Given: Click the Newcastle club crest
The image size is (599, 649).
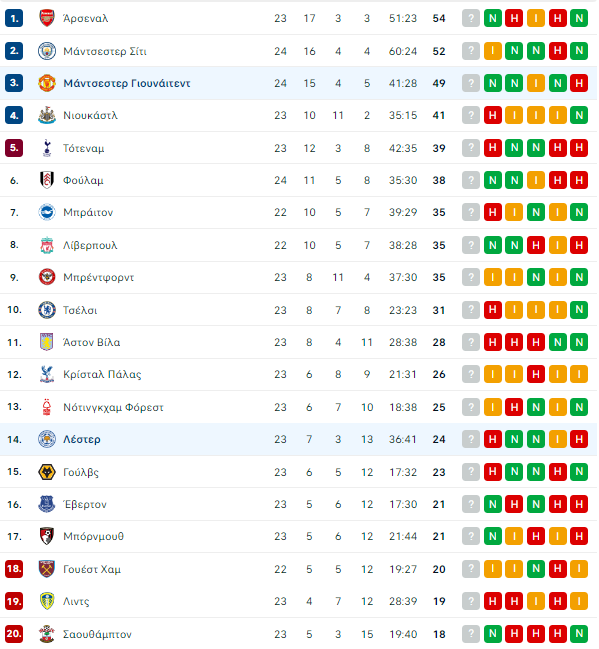Looking at the screenshot, I should click(x=47, y=115).
